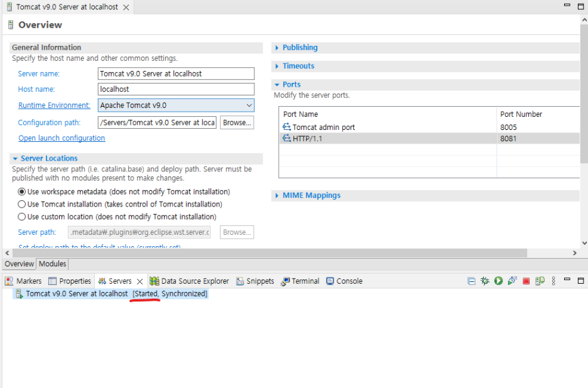The height and width of the screenshot is (388, 588).
Task: Click the Tomcat admin port icon
Action: pyautogui.click(x=286, y=127)
